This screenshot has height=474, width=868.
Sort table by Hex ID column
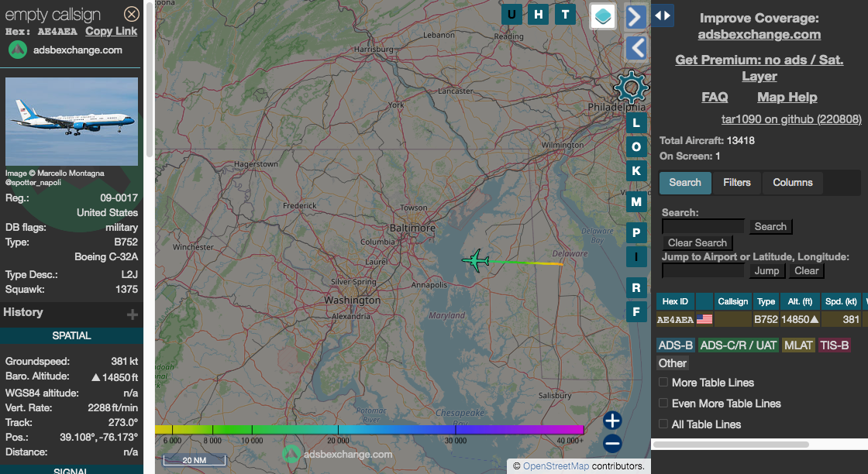tap(675, 301)
